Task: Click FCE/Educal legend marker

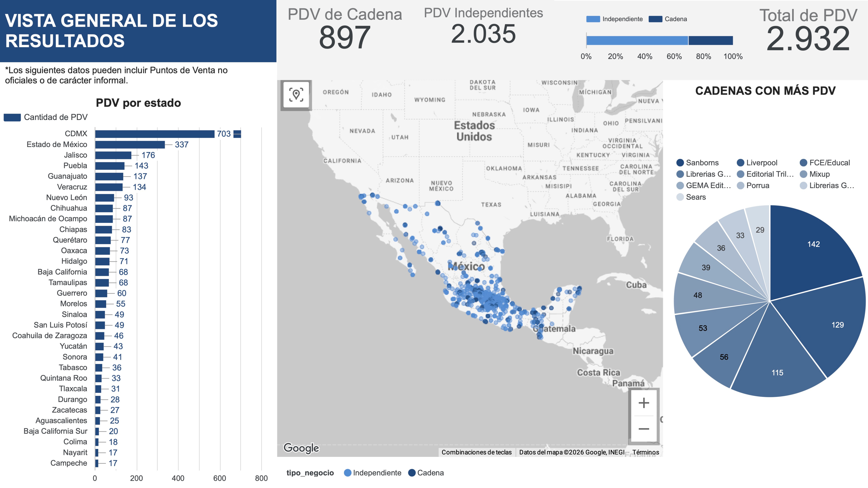Action: pos(803,163)
